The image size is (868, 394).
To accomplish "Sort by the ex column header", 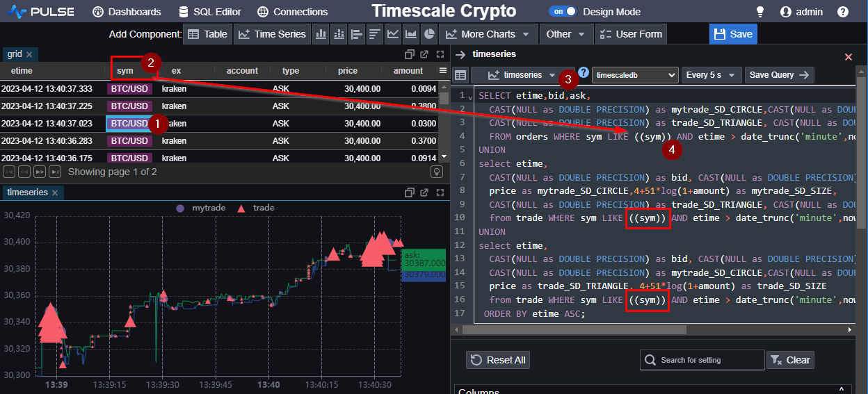I will (177, 71).
